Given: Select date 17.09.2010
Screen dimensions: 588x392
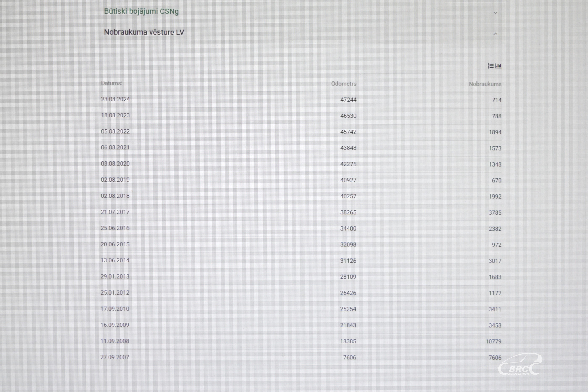Looking at the screenshot, I should pyautogui.click(x=115, y=308).
